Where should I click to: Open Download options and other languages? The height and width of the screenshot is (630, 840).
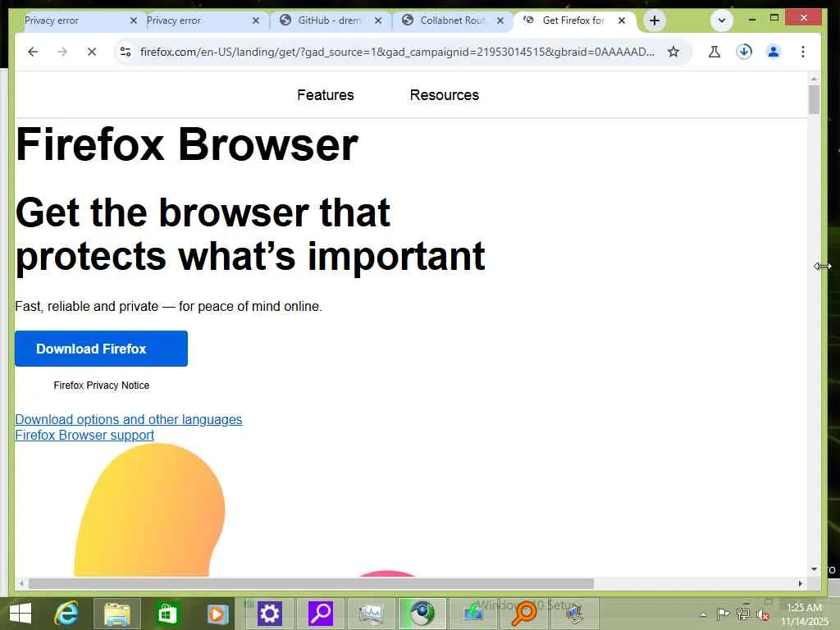pos(129,419)
